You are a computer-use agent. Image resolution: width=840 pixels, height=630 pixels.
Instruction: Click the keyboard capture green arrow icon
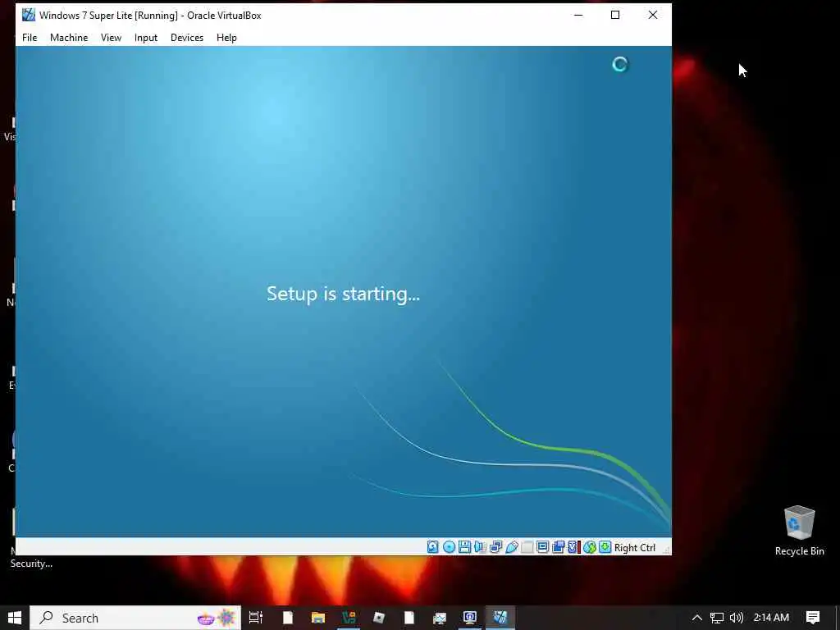click(605, 547)
